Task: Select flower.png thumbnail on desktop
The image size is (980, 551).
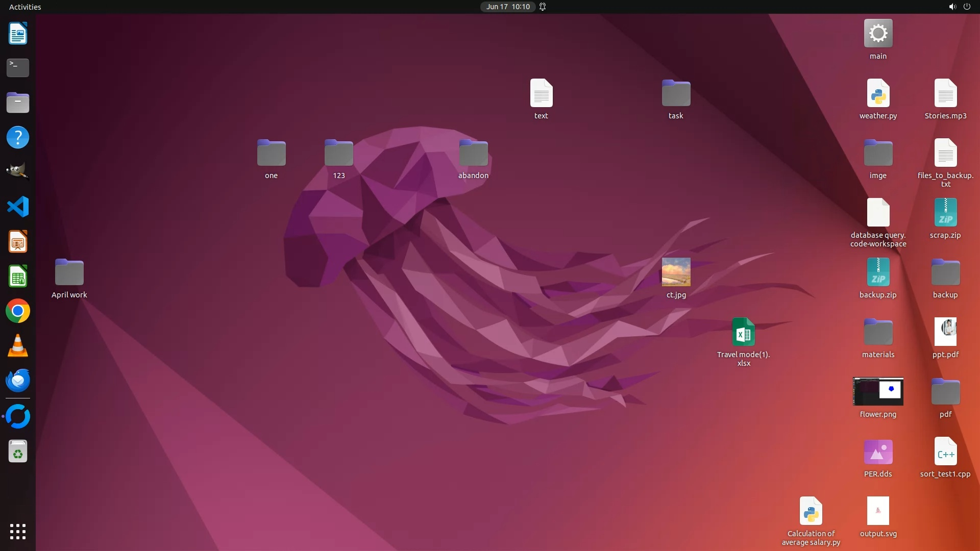Action: 878,392
